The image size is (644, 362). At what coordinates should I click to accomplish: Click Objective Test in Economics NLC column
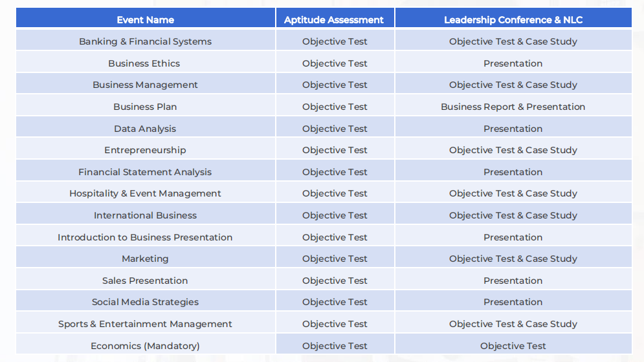click(513, 346)
